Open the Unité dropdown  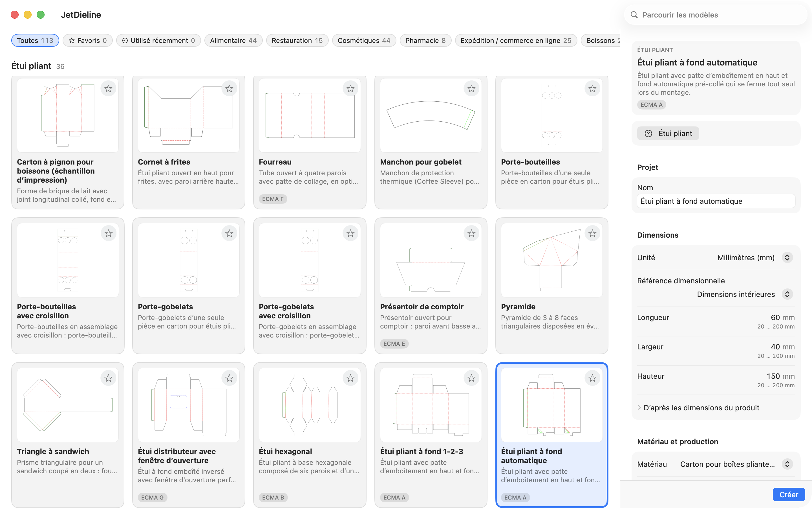[x=787, y=258]
